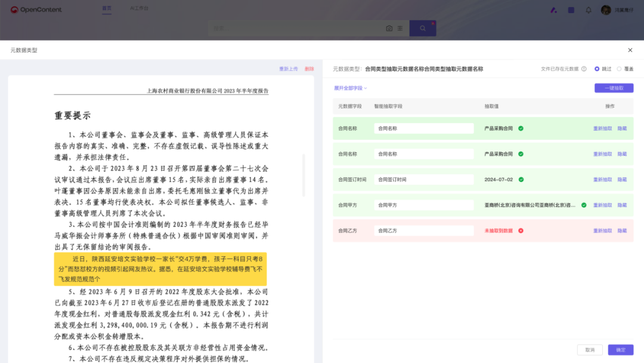Click the 一键抽取 button
This screenshot has width=644, height=363.
[614, 88]
